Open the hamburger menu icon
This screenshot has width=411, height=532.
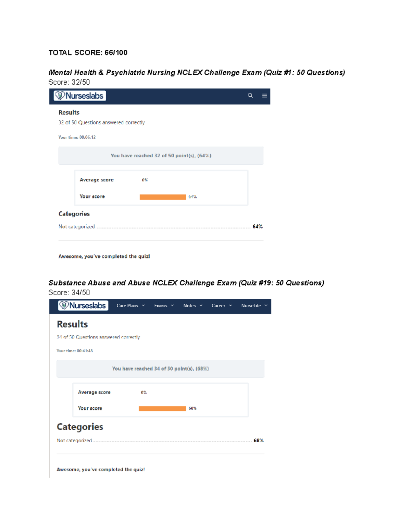pos(264,96)
